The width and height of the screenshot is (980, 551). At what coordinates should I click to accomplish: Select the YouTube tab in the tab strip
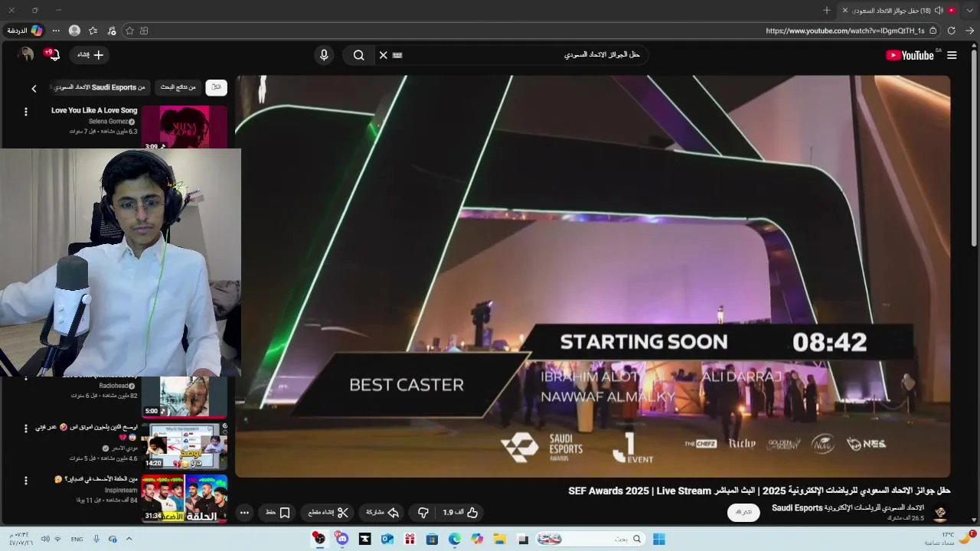tap(899, 11)
